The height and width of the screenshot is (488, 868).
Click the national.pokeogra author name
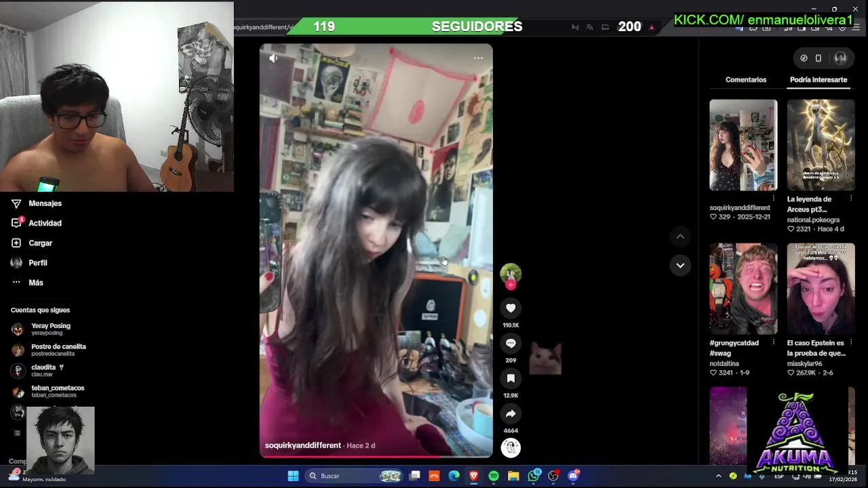tap(813, 220)
